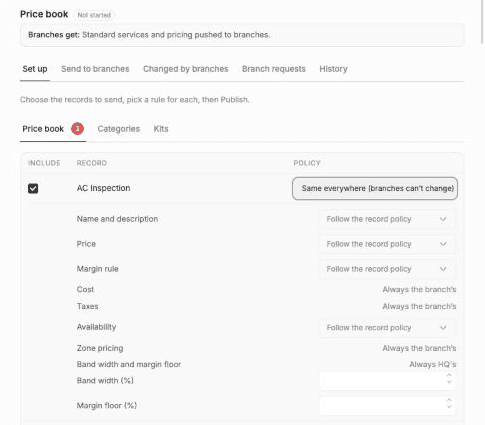485x425 pixels.
Task: Open the History tab
Action: pyautogui.click(x=333, y=69)
